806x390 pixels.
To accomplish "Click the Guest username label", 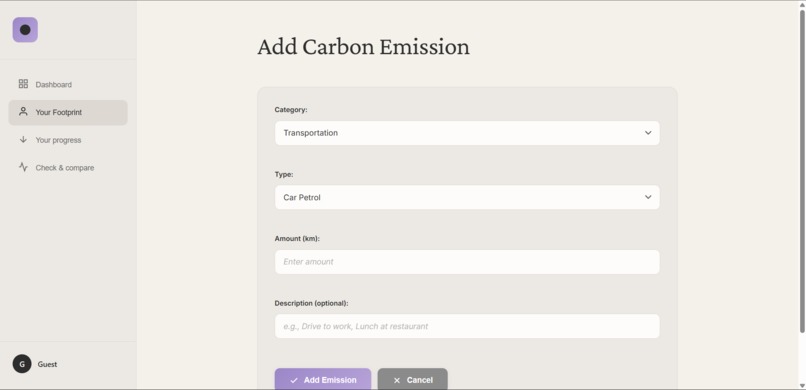I will tap(47, 364).
